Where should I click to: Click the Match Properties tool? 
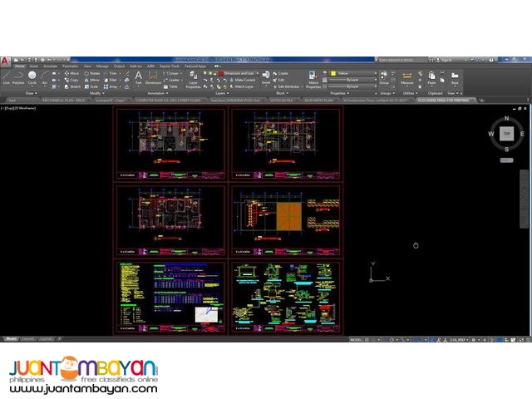313,80
